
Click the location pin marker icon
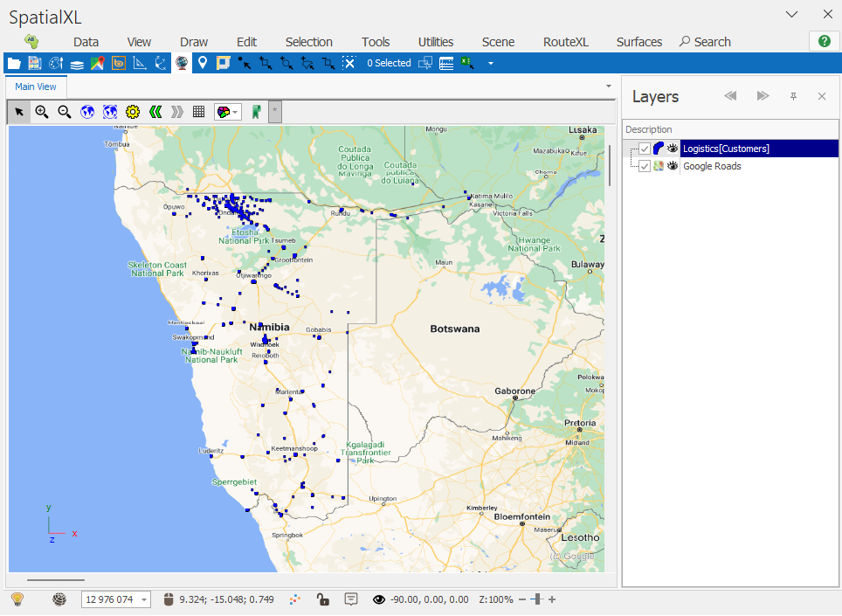point(203,63)
